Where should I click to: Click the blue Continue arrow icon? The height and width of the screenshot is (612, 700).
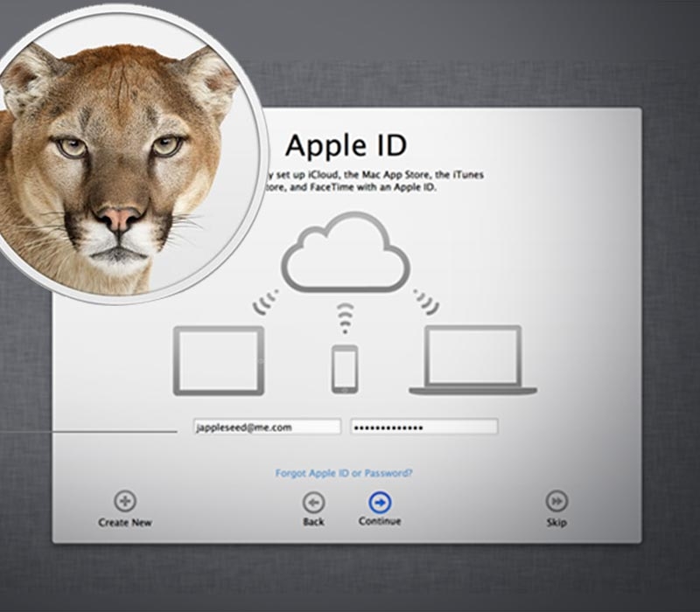pos(380,502)
